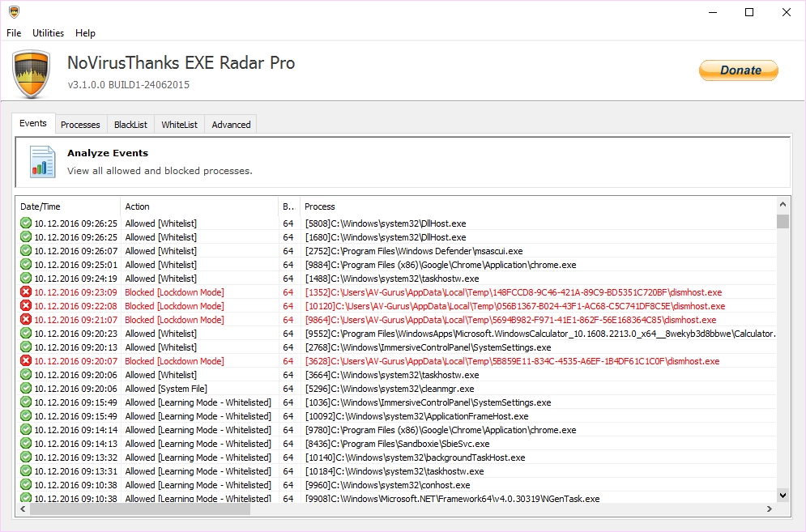Open the Help menu

coord(85,33)
